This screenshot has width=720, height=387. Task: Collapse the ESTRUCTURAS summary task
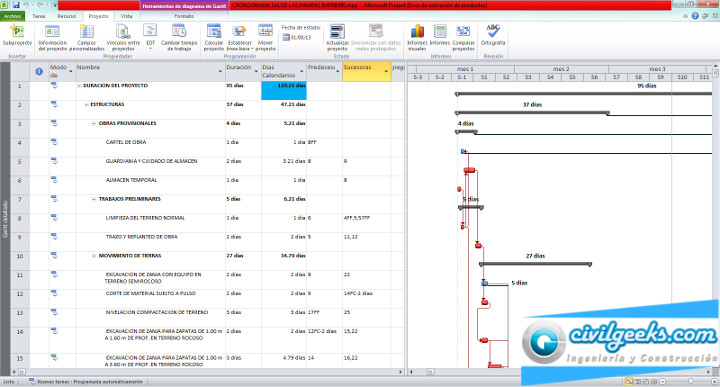86,105
